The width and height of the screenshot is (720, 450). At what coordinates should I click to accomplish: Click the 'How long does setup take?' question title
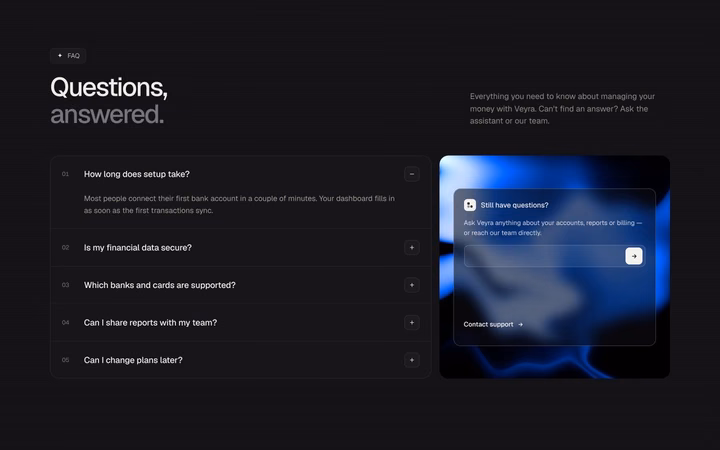click(x=136, y=174)
